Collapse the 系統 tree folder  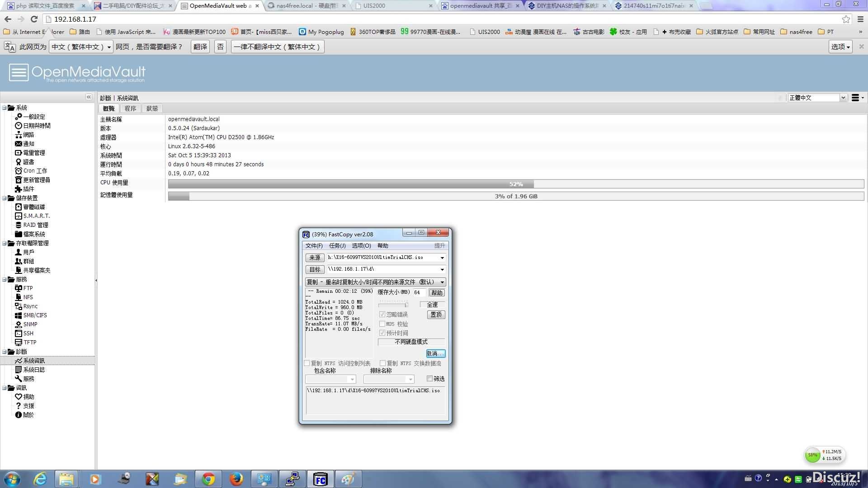[x=5, y=108]
